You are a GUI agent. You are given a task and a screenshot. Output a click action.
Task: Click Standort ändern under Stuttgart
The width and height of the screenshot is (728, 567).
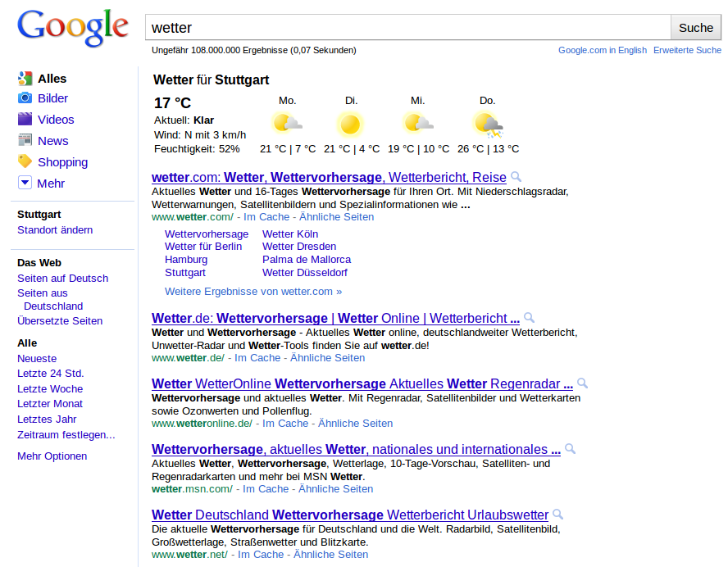55,229
